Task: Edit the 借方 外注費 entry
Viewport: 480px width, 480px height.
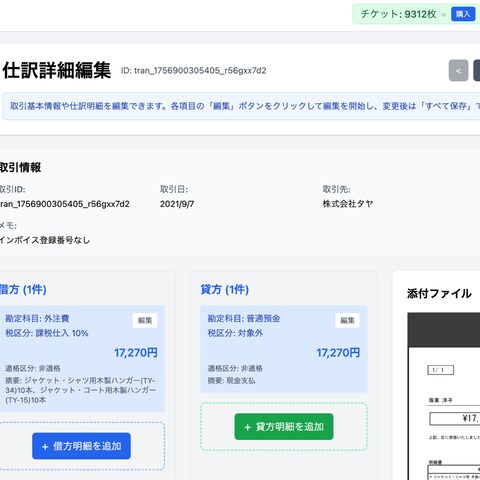Action: pyautogui.click(x=145, y=320)
